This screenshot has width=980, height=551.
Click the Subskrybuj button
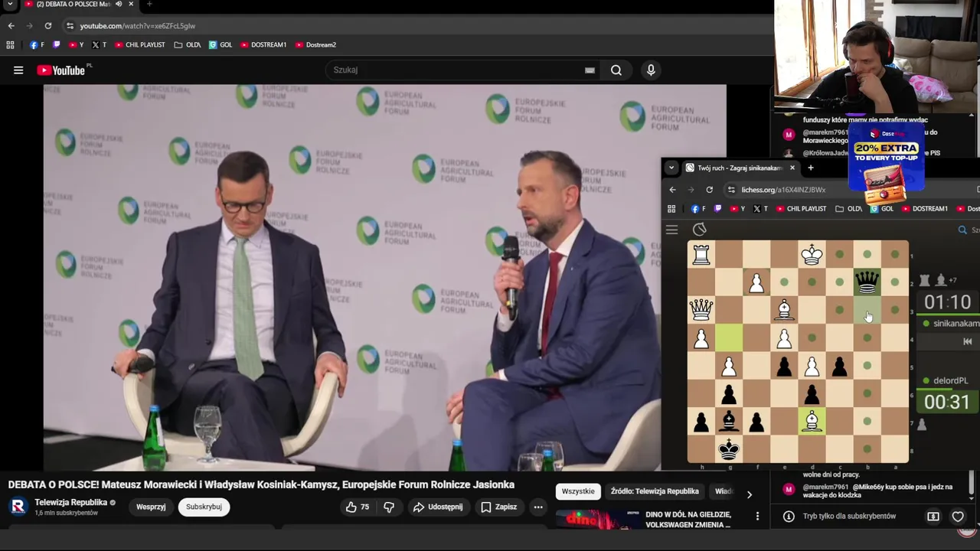tap(204, 507)
